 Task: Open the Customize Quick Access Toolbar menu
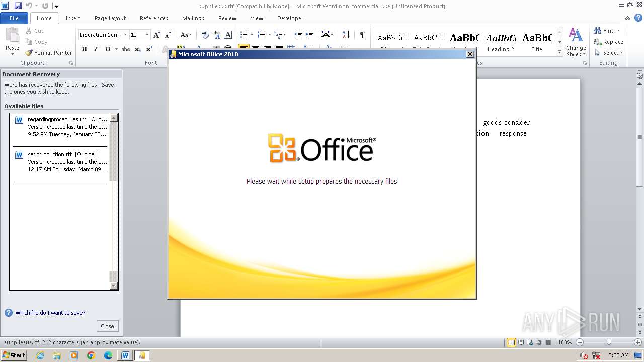56,6
